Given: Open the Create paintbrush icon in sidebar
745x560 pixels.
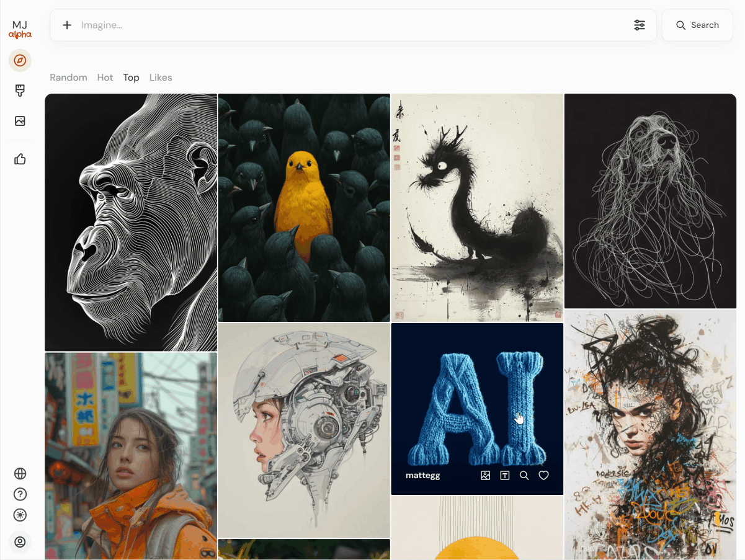Looking at the screenshot, I should (x=20, y=91).
